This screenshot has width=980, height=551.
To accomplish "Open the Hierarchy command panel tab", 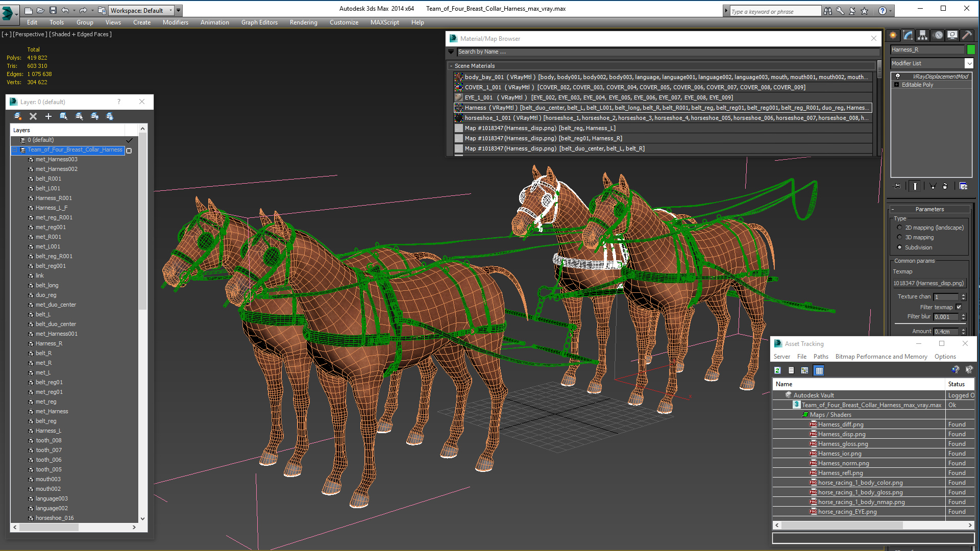I will click(922, 35).
